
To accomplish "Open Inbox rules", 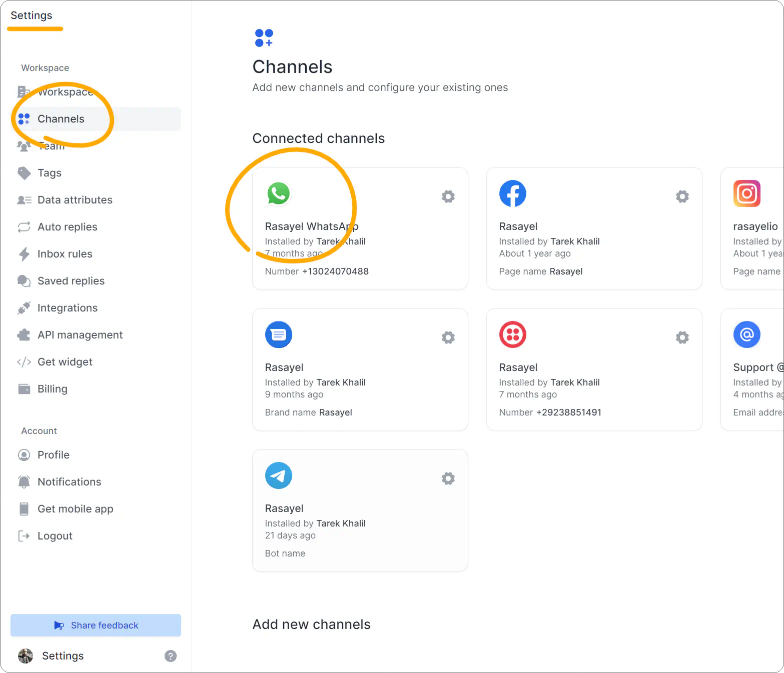I will (96, 254).
